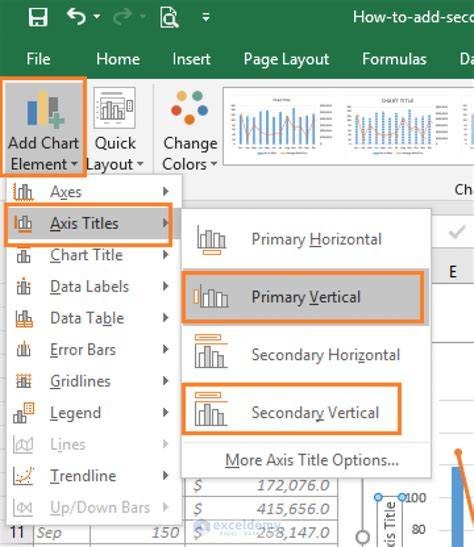Open Customize Quick Access Toolbar dropdown
Viewport: 474px width, 547px height.
[x=206, y=17]
